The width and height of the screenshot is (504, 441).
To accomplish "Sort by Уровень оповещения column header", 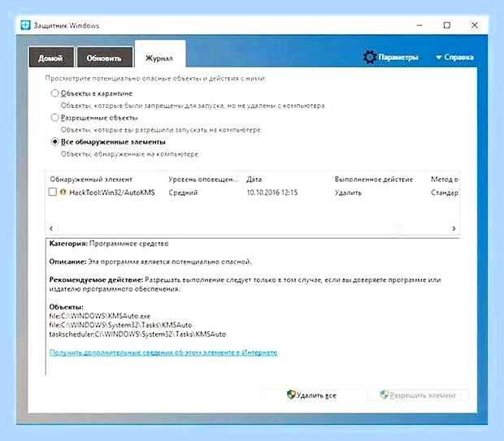I will (x=203, y=179).
